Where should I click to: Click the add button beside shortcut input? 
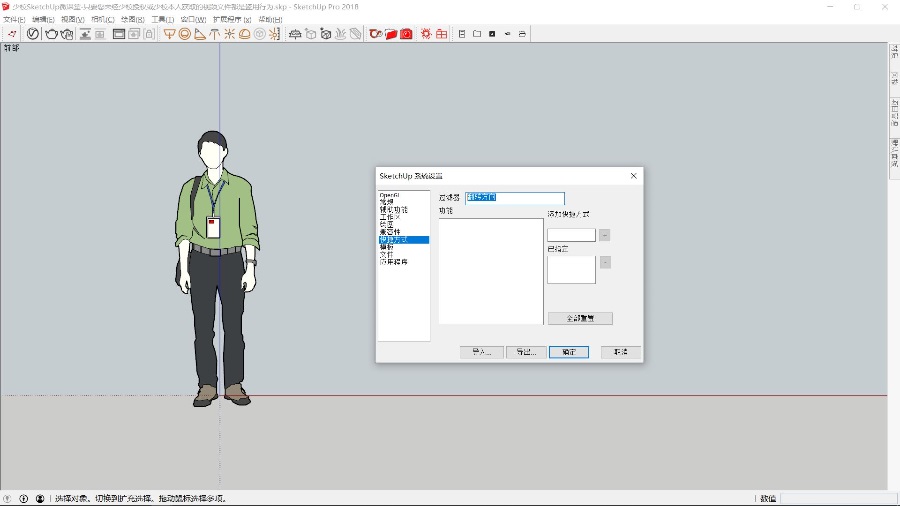[x=604, y=235]
